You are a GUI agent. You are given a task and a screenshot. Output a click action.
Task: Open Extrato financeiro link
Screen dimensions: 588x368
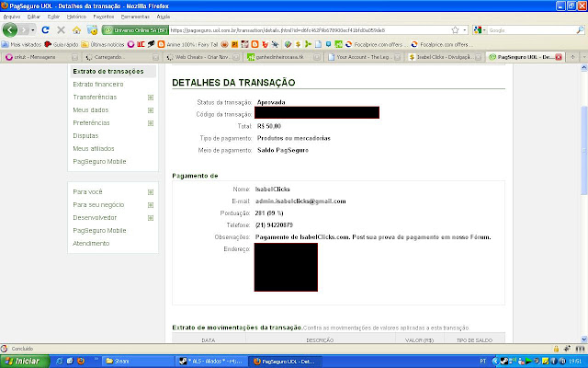(x=98, y=84)
